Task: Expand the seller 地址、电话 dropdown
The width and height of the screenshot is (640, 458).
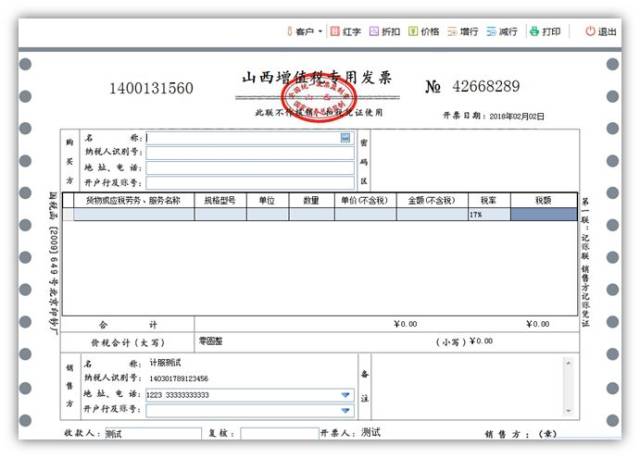Action: [346, 395]
